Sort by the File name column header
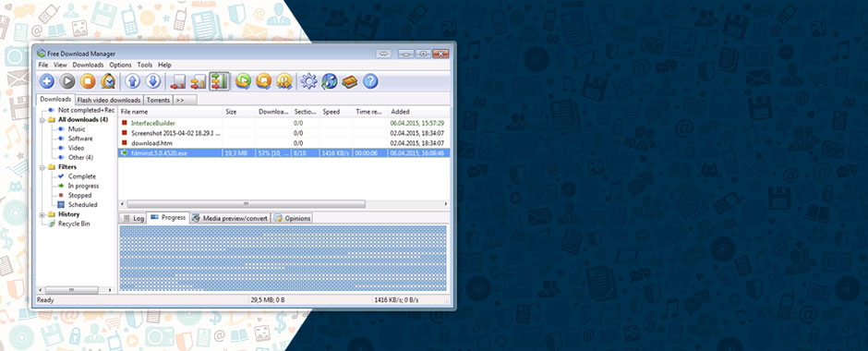The height and width of the screenshot is (351, 868). click(171, 112)
